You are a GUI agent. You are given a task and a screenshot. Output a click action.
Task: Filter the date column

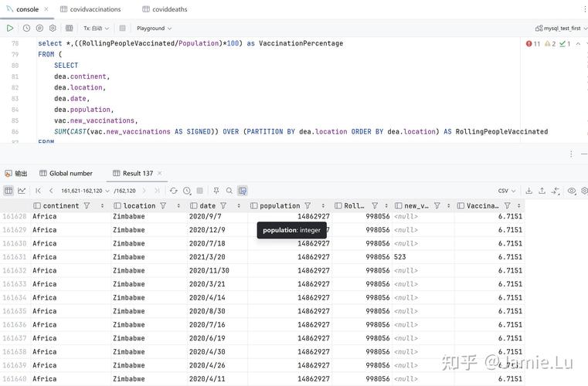click(x=223, y=206)
